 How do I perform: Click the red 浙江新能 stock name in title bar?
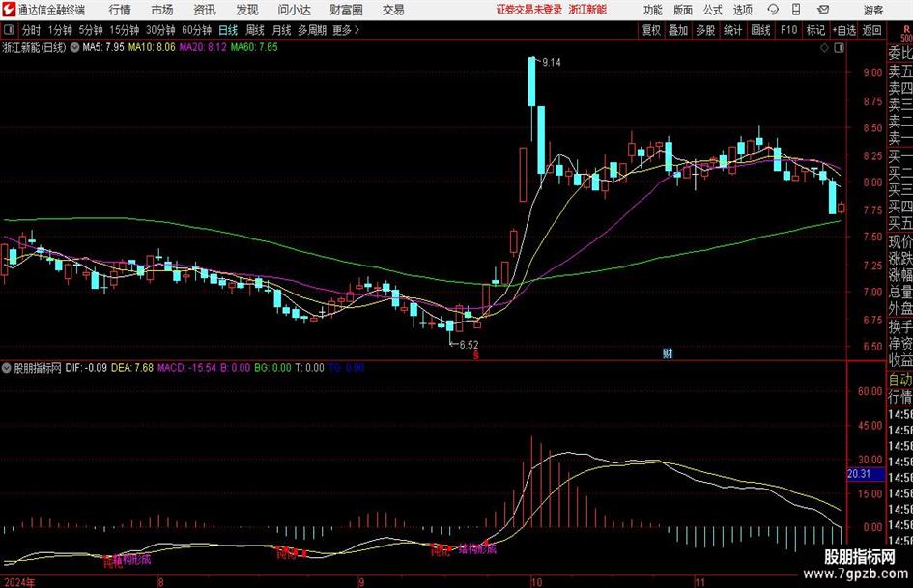pos(587,10)
